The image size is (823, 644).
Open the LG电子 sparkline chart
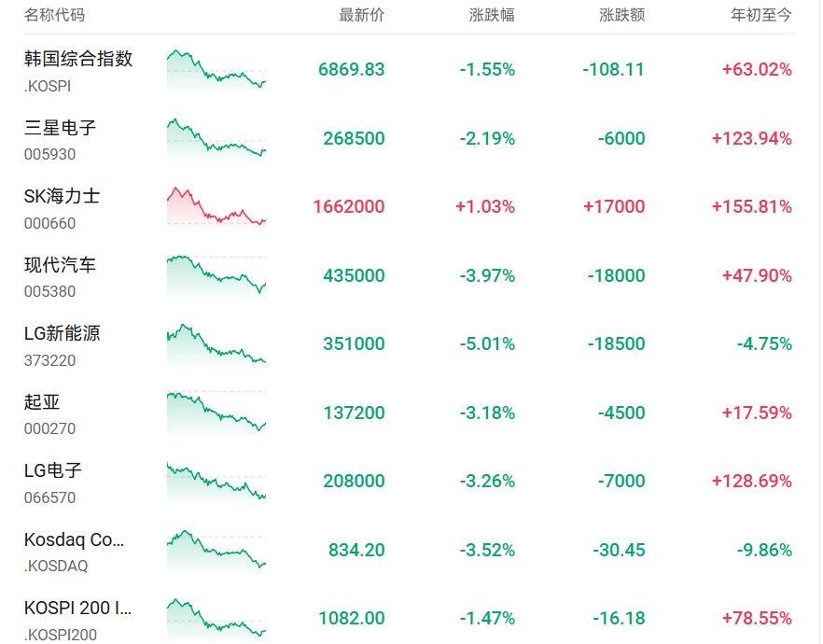[x=216, y=482]
